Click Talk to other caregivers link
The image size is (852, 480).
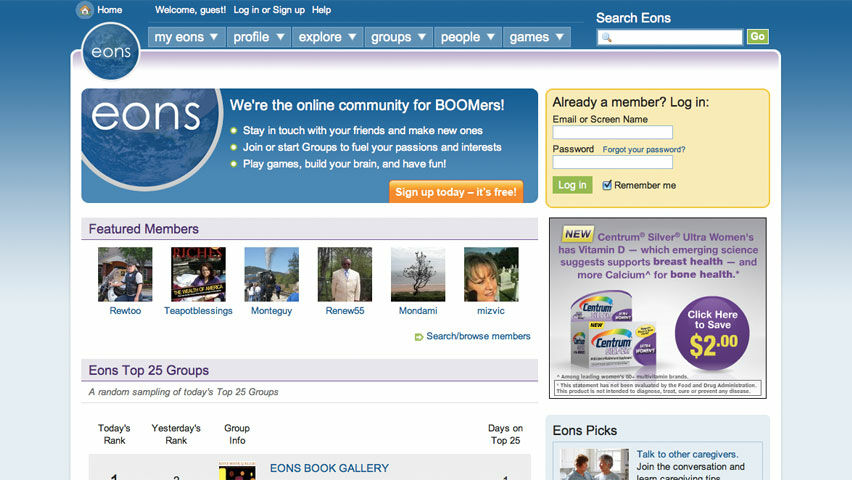click(x=687, y=454)
